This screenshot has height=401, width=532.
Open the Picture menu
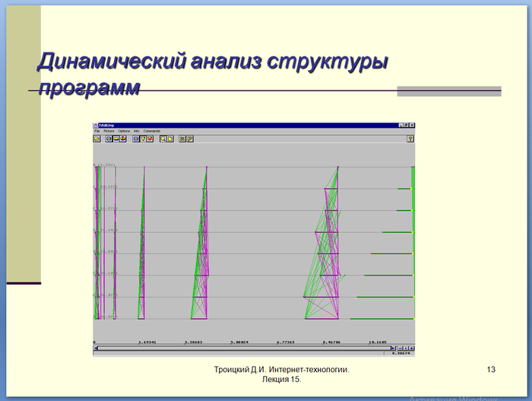point(109,131)
